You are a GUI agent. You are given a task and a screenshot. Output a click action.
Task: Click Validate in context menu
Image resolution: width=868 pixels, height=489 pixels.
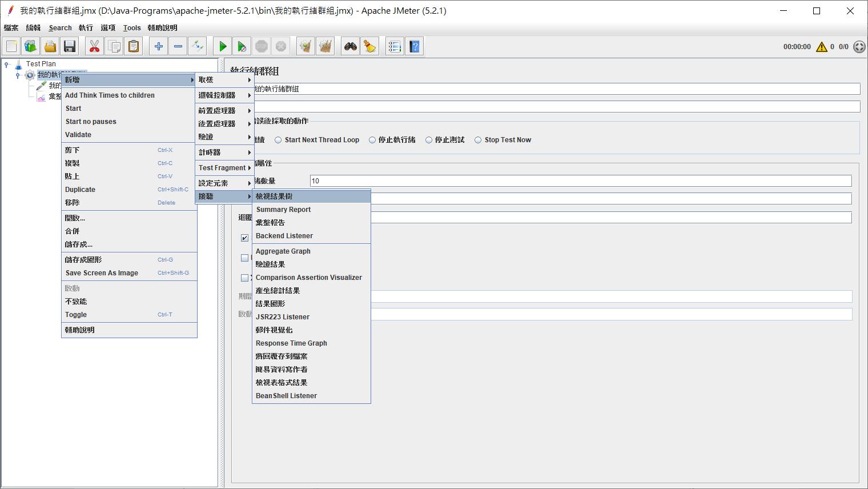coord(129,135)
